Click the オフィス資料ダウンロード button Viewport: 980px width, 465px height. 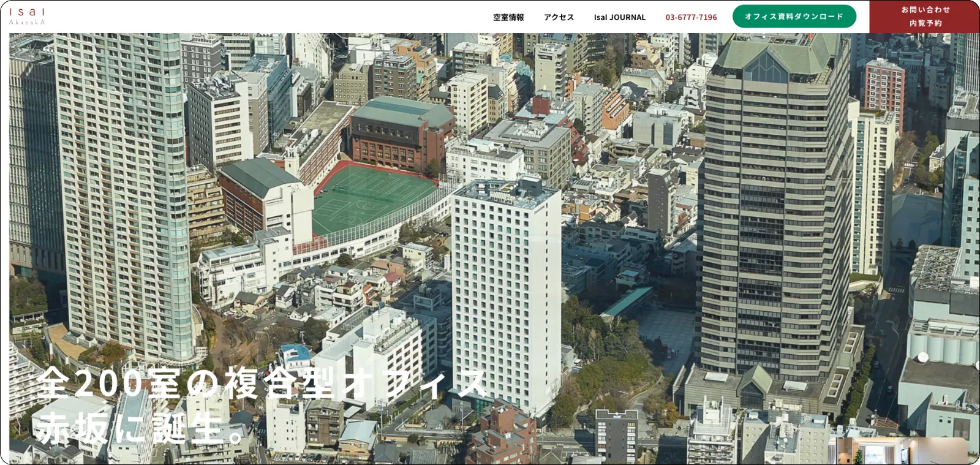794,17
